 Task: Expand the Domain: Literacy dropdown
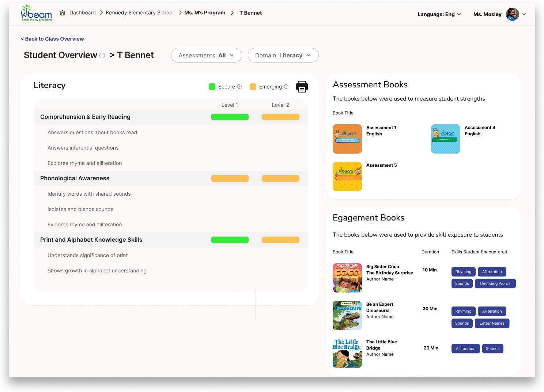[x=283, y=55]
